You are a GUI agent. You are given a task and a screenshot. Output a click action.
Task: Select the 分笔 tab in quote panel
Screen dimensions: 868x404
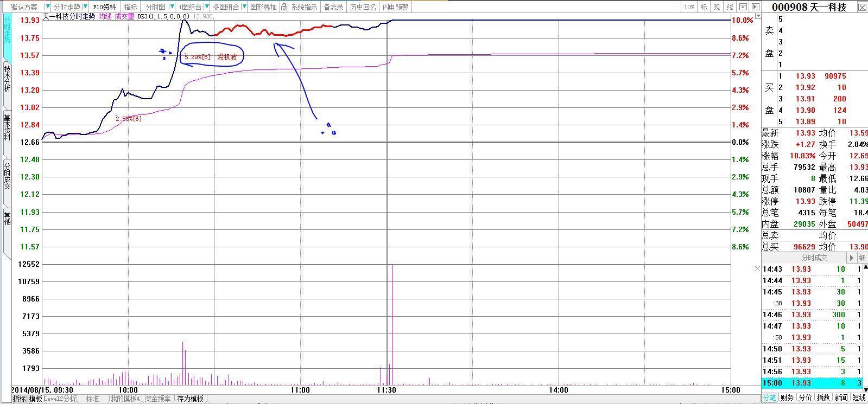point(770,397)
